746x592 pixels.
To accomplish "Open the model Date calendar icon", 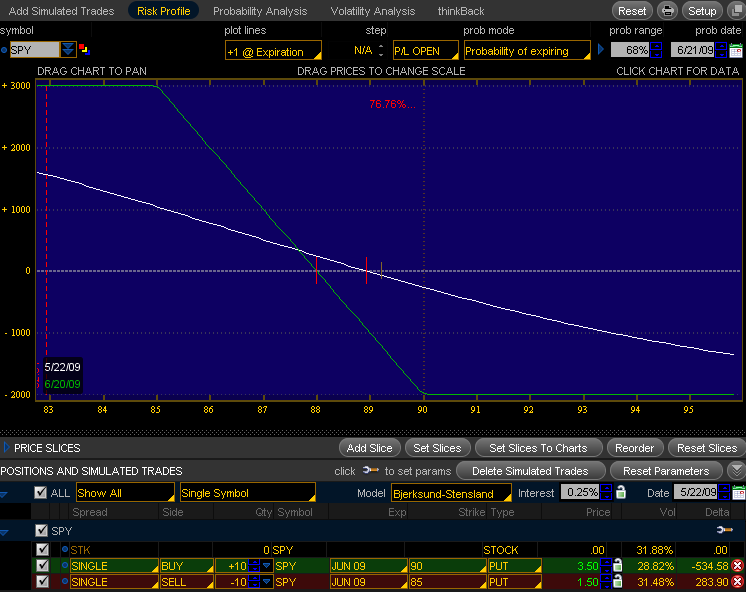I will pos(738,493).
